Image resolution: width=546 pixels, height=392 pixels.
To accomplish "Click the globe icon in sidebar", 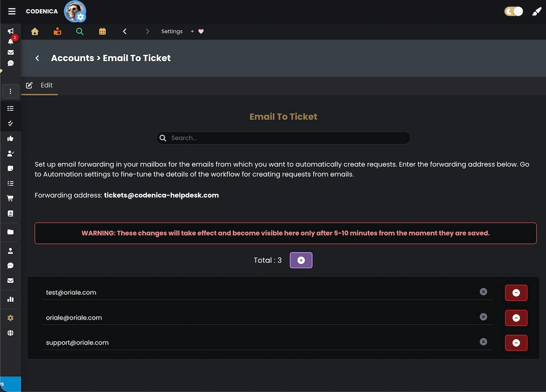I will (11, 333).
